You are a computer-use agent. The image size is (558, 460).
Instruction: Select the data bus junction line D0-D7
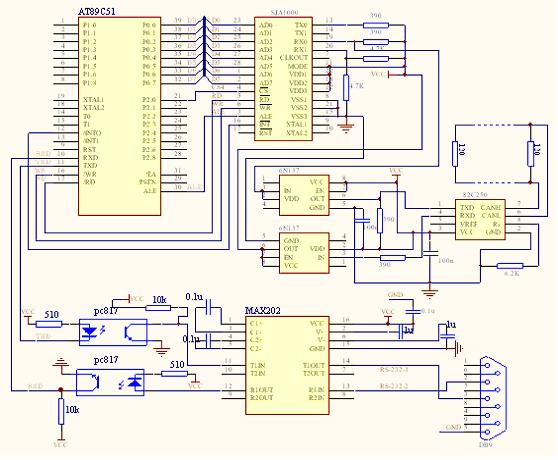coord(204,47)
